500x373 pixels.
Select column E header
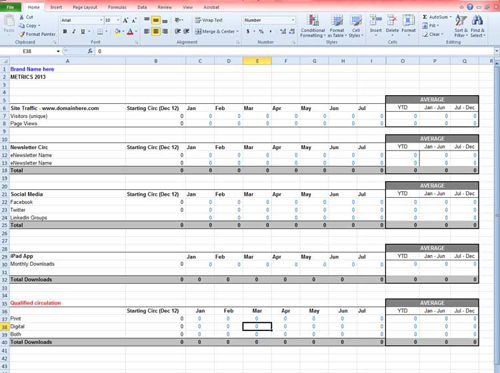[x=257, y=61]
